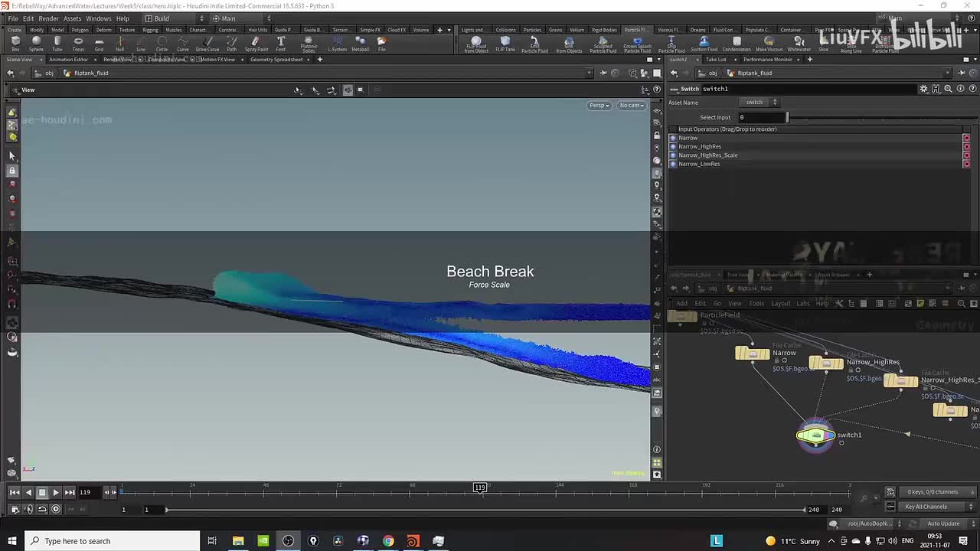Image resolution: width=980 pixels, height=551 pixels.
Task: Switch to the Geometry Spreadsheet tab
Action: pyautogui.click(x=276, y=59)
